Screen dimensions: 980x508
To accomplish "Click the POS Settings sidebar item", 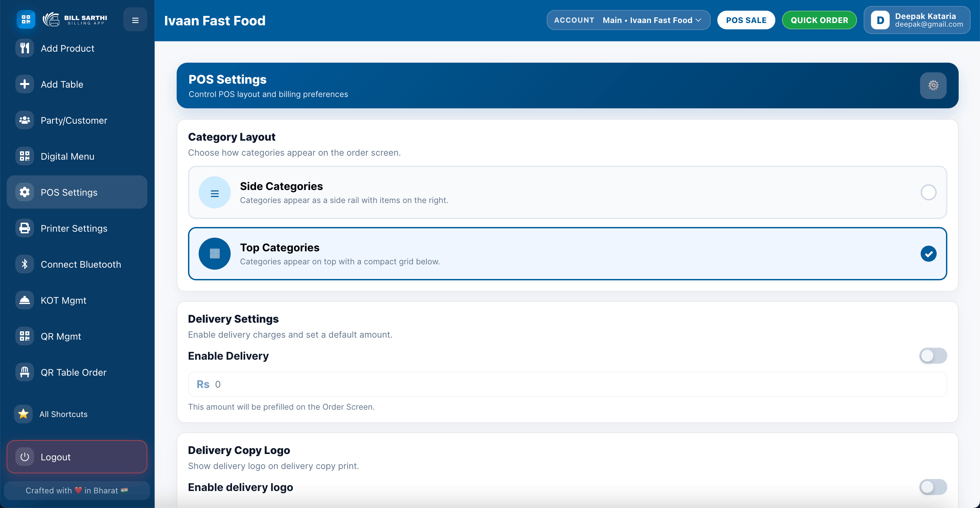I will 77,192.
